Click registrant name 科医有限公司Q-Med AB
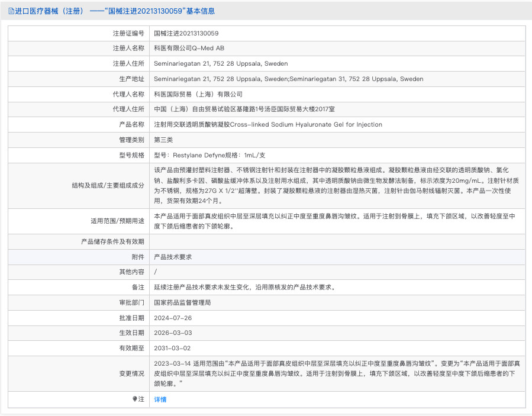This screenshot has height=416, width=532. 189,49
